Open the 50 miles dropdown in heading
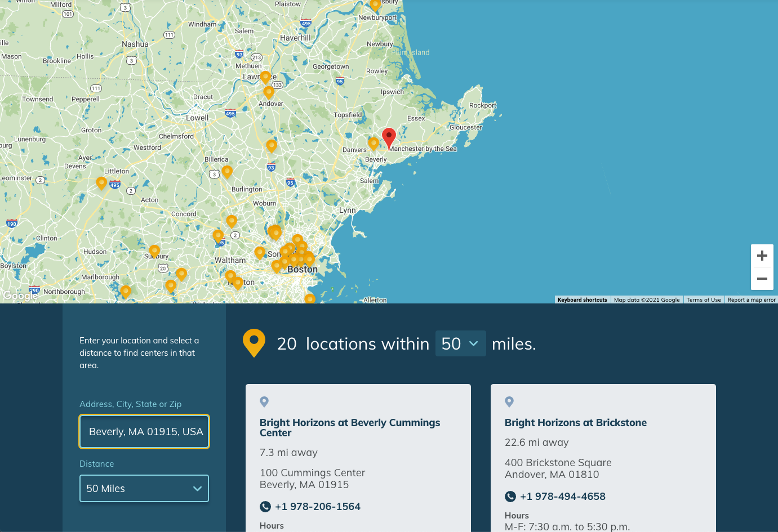 (461, 343)
